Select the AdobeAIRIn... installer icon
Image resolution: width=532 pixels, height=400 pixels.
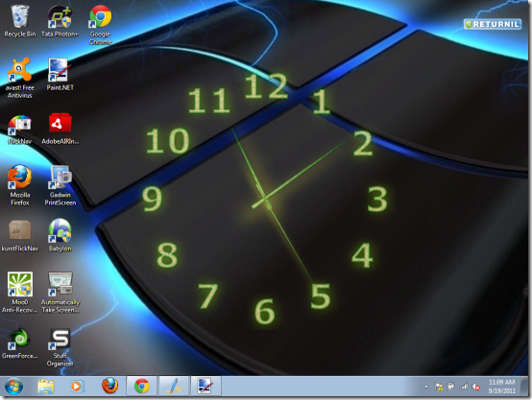(60, 129)
